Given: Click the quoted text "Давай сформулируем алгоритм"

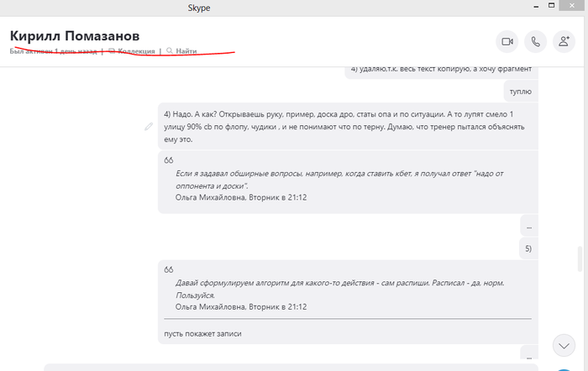Looking at the screenshot, I should [336, 289].
